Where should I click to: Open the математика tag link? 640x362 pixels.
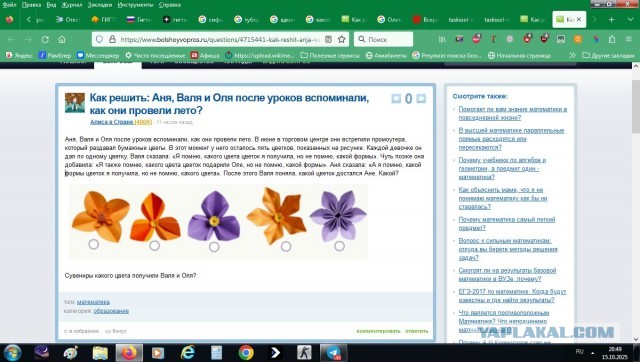click(93, 302)
